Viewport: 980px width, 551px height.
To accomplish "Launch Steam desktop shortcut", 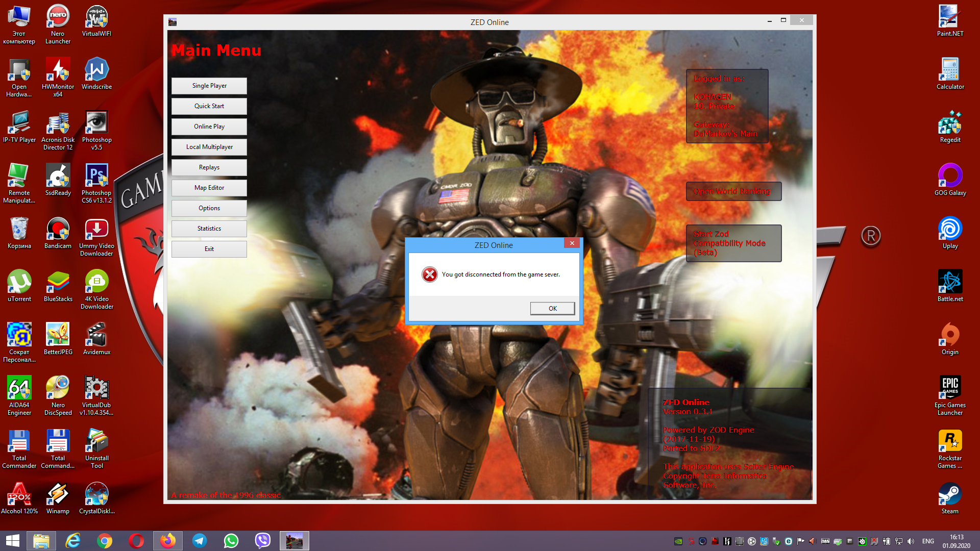I will click(x=950, y=498).
